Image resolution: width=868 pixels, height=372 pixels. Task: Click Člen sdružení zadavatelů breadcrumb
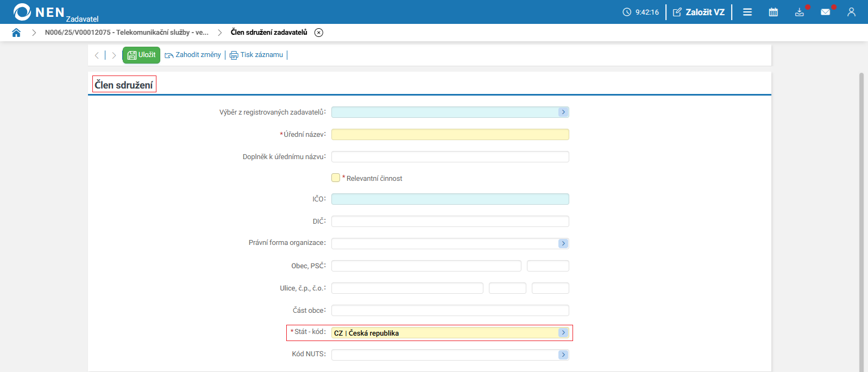coord(269,33)
